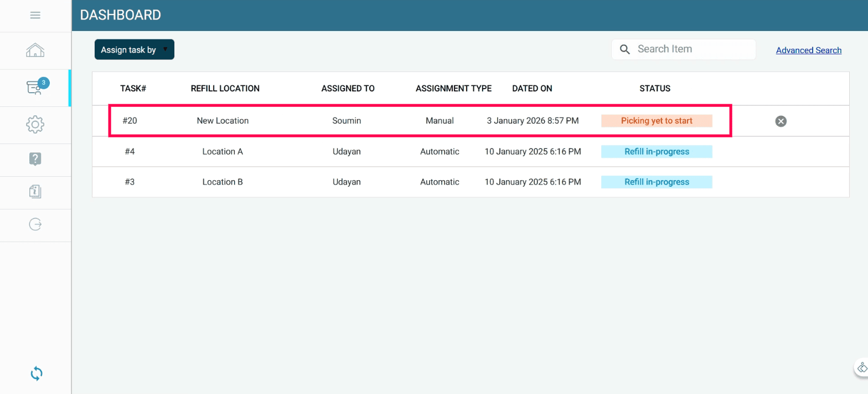The image size is (868, 394).
Task: Select task #4 Location A row
Action: [223, 151]
